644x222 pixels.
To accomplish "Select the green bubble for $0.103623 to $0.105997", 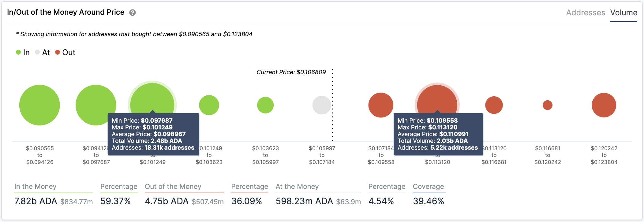I will pyautogui.click(x=265, y=105).
